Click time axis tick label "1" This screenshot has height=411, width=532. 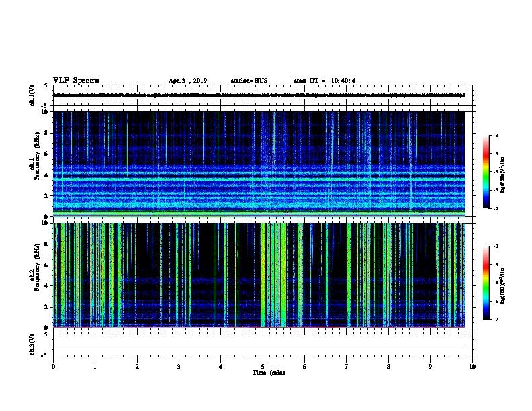95,367
